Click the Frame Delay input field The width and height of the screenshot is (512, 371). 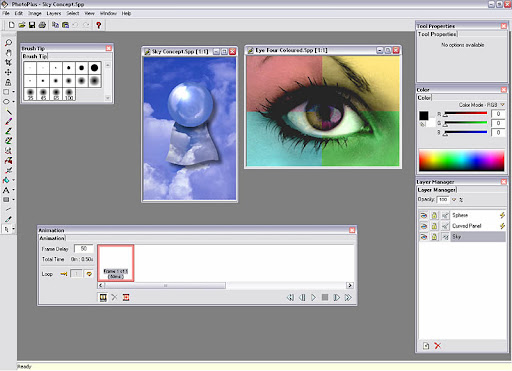pos(83,249)
